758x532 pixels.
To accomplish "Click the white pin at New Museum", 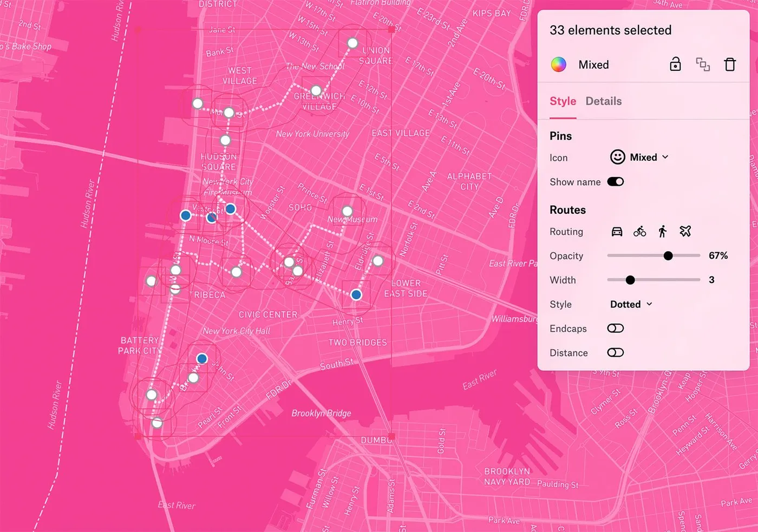I will (x=347, y=211).
